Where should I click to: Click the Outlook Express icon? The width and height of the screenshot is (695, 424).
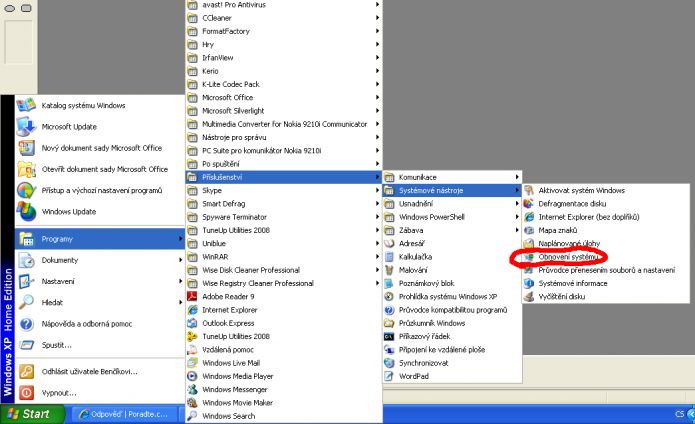pos(192,323)
